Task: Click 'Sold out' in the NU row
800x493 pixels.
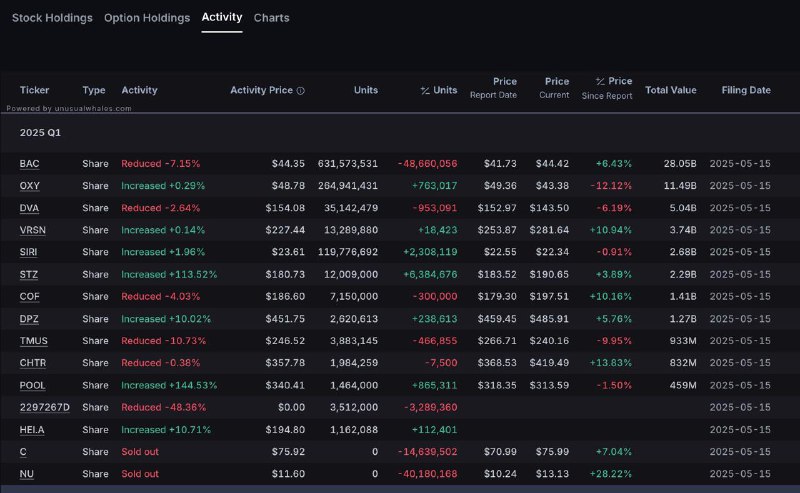Action: tap(140, 474)
